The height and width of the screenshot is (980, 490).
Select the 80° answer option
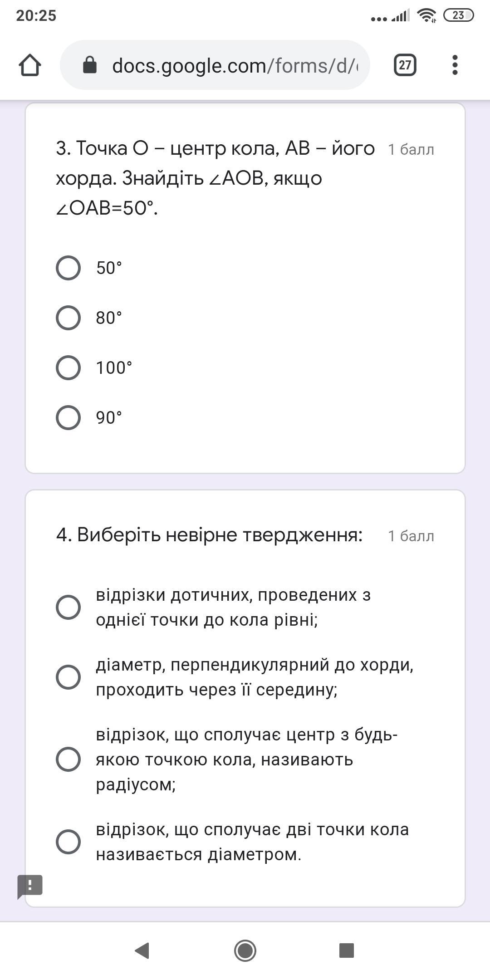point(69,318)
